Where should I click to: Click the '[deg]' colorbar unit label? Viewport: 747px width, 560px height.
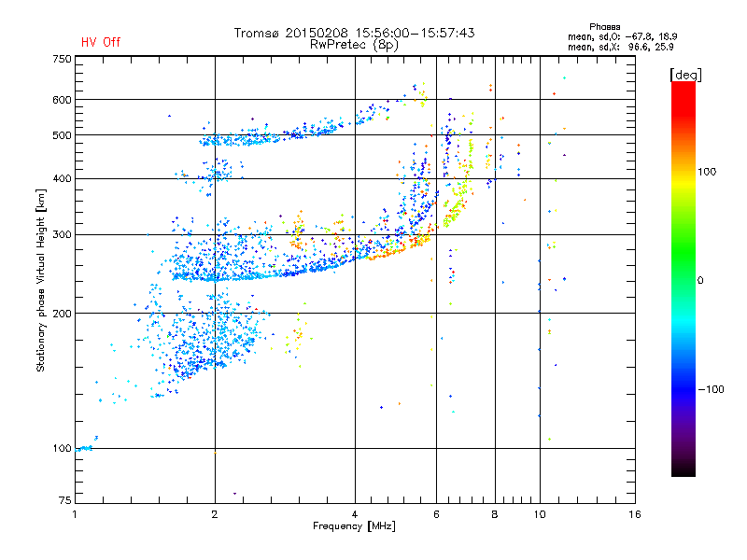(685, 75)
